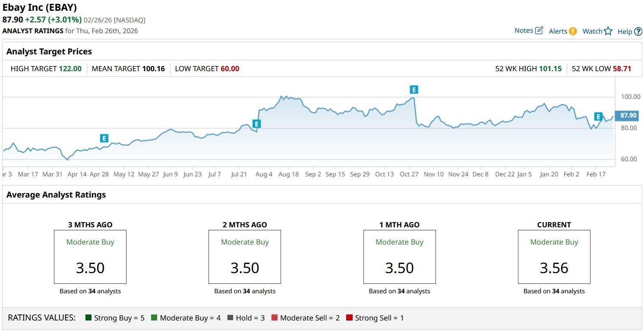
Task: Select the 3 MTHS AGO rating box
Action: click(x=90, y=257)
